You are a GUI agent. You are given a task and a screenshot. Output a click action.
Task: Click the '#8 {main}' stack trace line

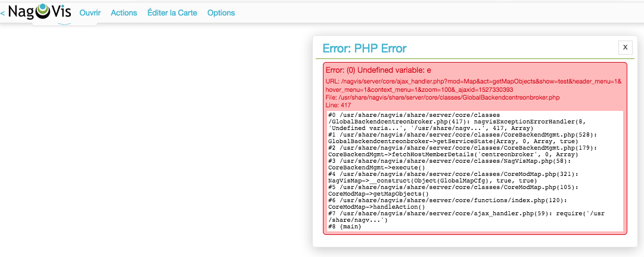coord(344,227)
